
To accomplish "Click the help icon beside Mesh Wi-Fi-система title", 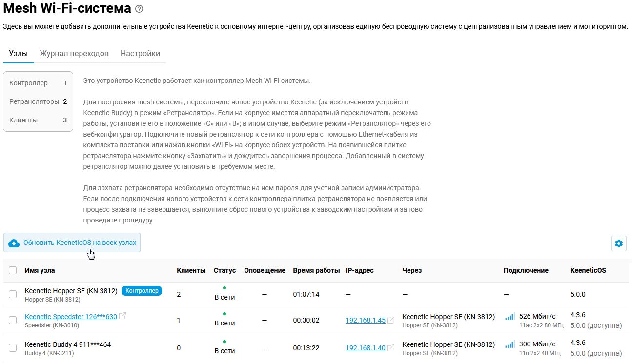I will pos(139,9).
